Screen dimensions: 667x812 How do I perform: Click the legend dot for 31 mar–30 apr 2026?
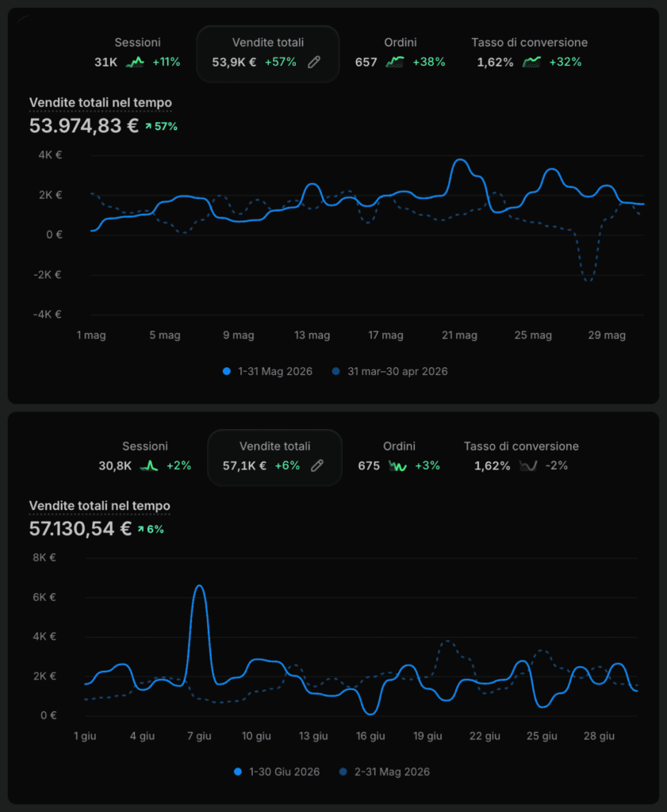point(335,371)
